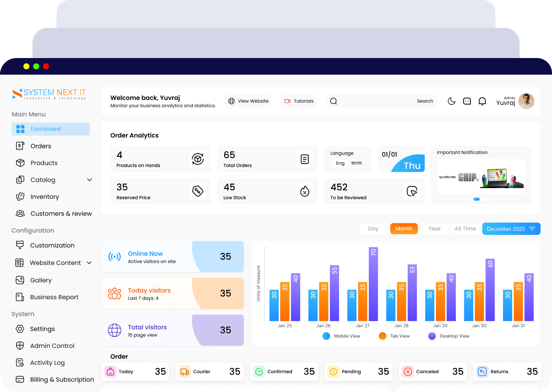The height and width of the screenshot is (392, 552).
Task: Click the Pending clock icon
Action: [x=334, y=372]
